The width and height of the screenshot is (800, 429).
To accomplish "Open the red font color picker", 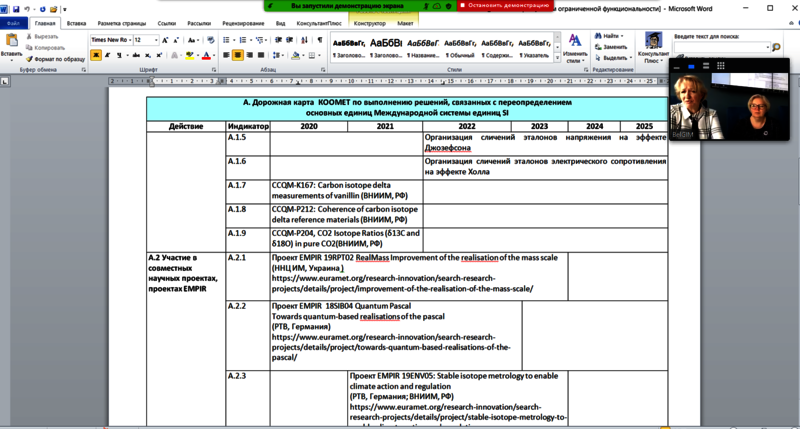I will point(205,55).
